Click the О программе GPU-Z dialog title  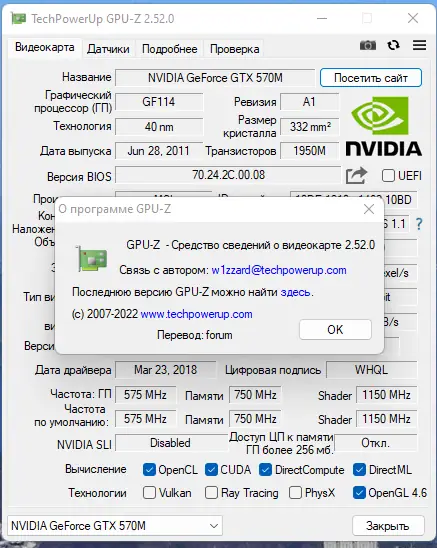click(114, 209)
